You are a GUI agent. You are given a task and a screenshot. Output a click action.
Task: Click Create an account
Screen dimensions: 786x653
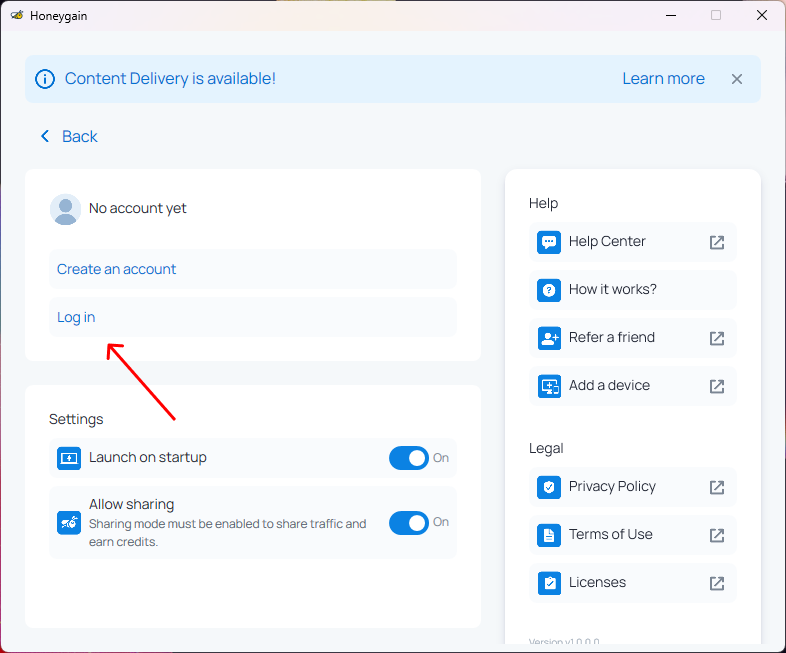[253, 269]
